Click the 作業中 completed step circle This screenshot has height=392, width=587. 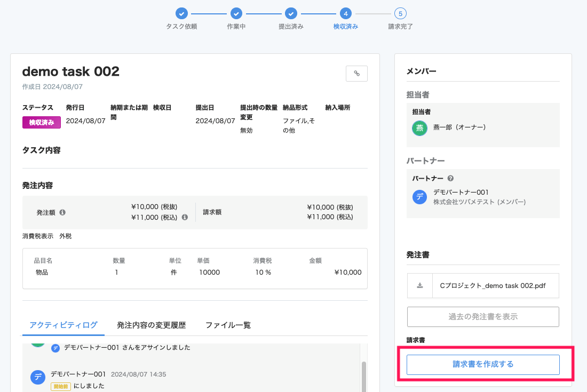236,13
